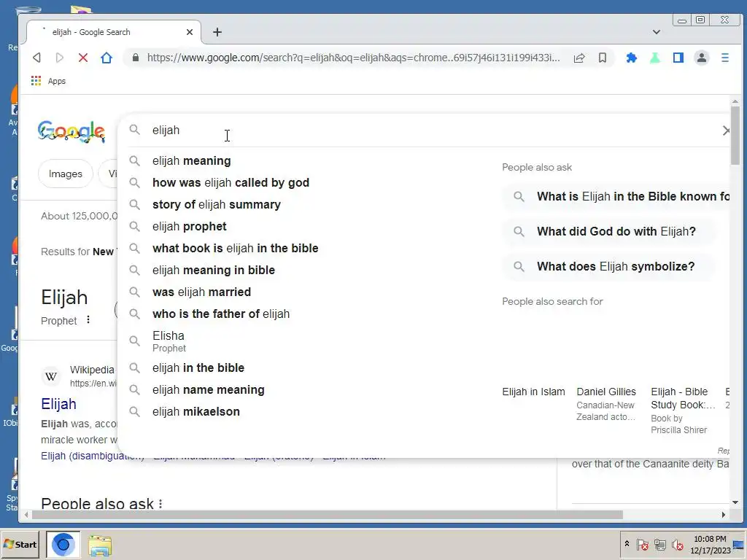Show hidden tray icons arrow
Image resolution: width=747 pixels, height=560 pixels.
tap(627, 544)
